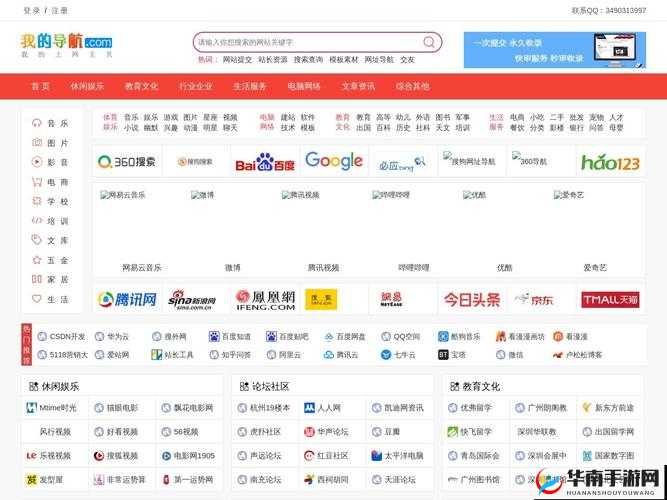Click hot keyword 站长资源
This screenshot has height=500, width=667.
(x=273, y=60)
